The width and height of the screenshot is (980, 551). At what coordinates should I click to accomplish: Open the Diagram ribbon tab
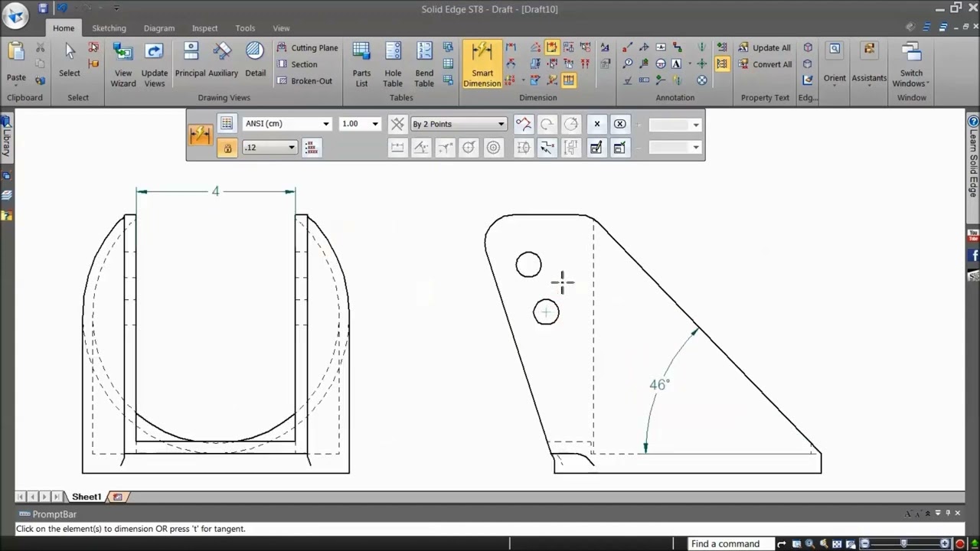pyautogui.click(x=159, y=28)
